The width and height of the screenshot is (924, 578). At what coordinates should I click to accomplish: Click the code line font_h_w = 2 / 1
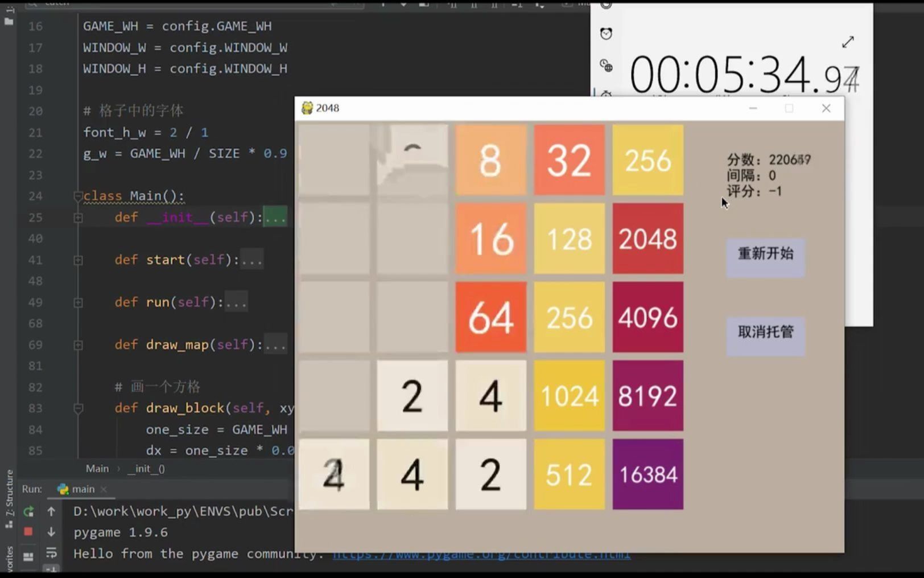point(146,132)
